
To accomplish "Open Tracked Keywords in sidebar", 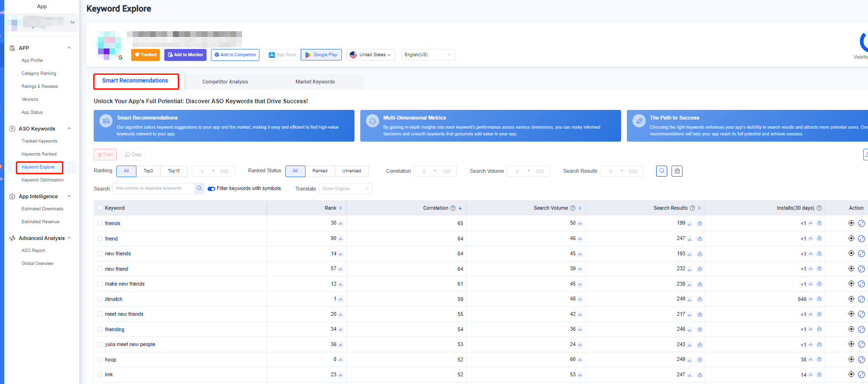I will click(x=39, y=141).
